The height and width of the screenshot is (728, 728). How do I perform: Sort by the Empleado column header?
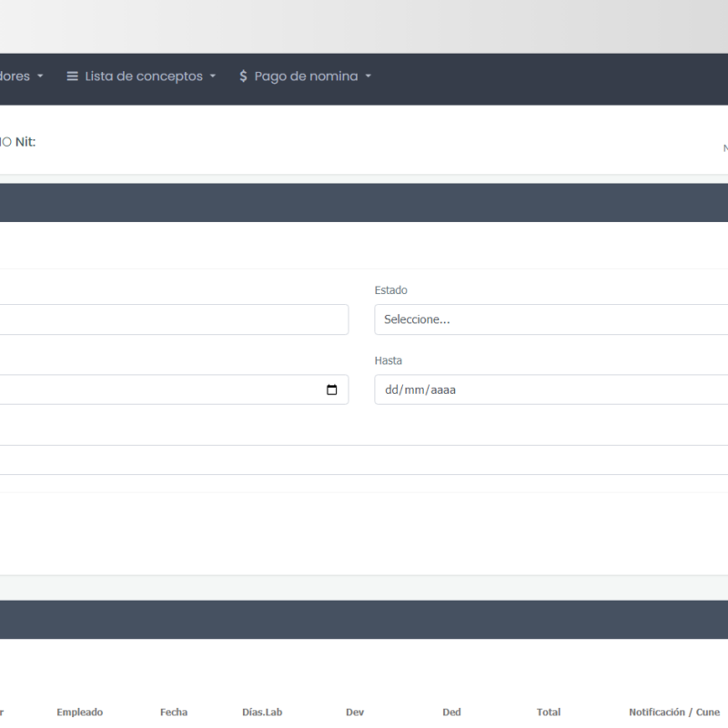click(80, 713)
